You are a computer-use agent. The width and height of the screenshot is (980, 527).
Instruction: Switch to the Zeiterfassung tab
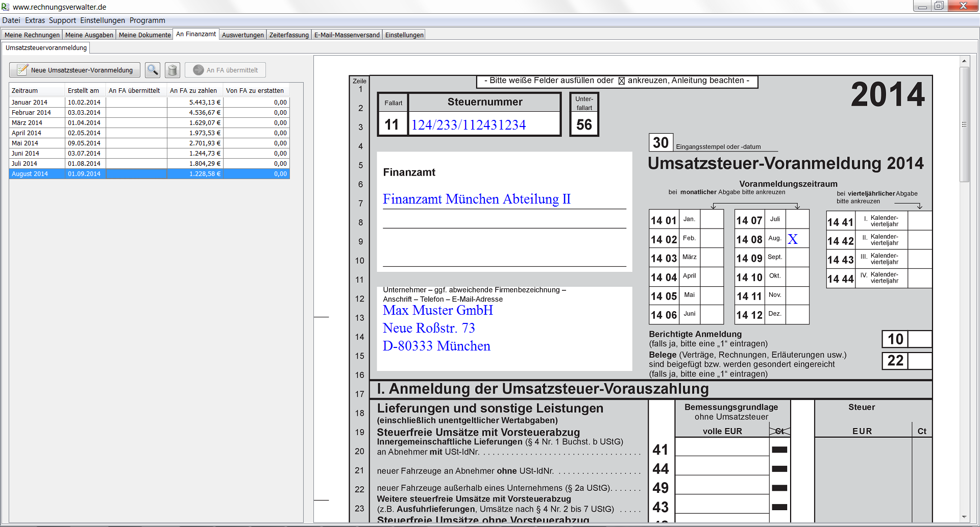point(289,35)
